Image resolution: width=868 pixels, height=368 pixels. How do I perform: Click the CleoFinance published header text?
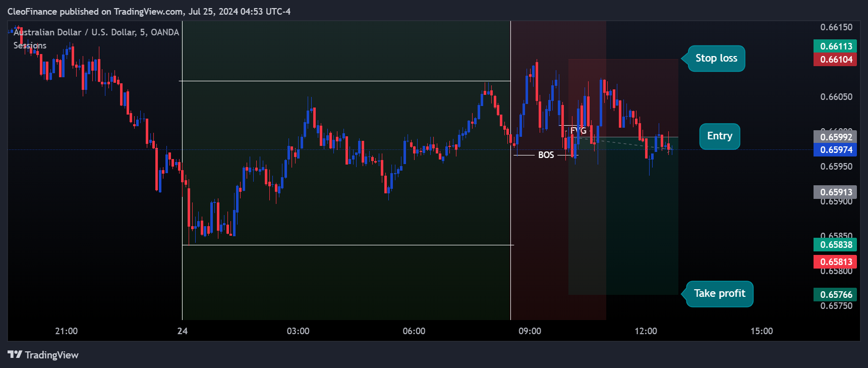point(149,12)
